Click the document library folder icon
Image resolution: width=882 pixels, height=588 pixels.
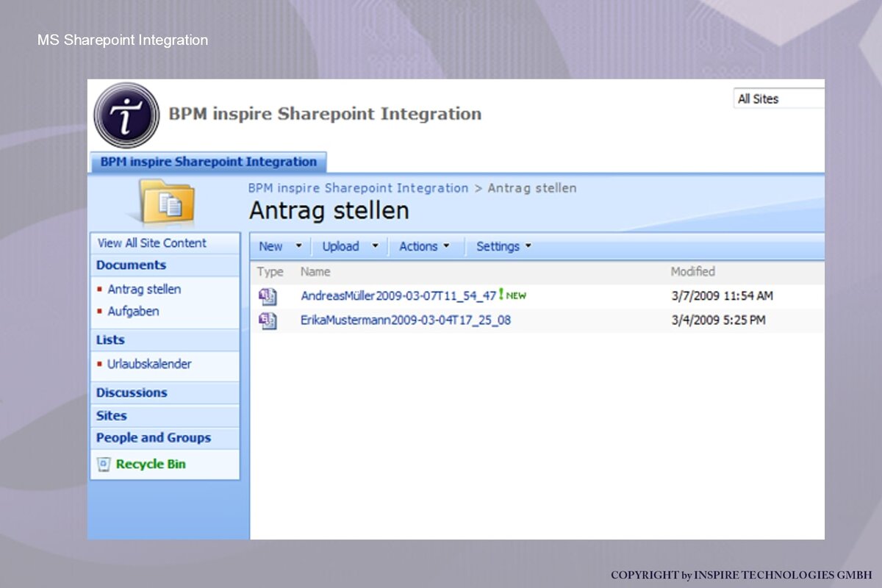168,201
